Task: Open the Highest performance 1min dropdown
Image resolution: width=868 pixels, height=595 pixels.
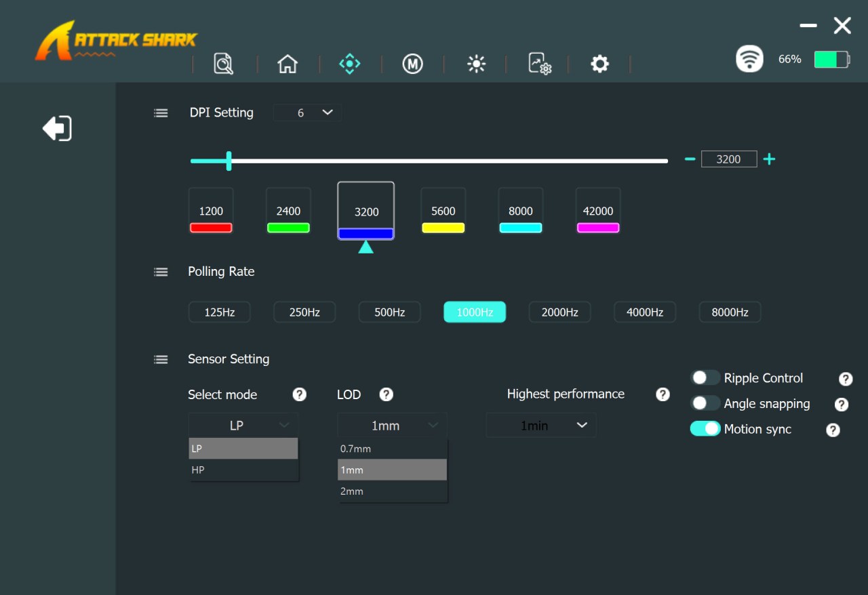Action: [x=541, y=426]
